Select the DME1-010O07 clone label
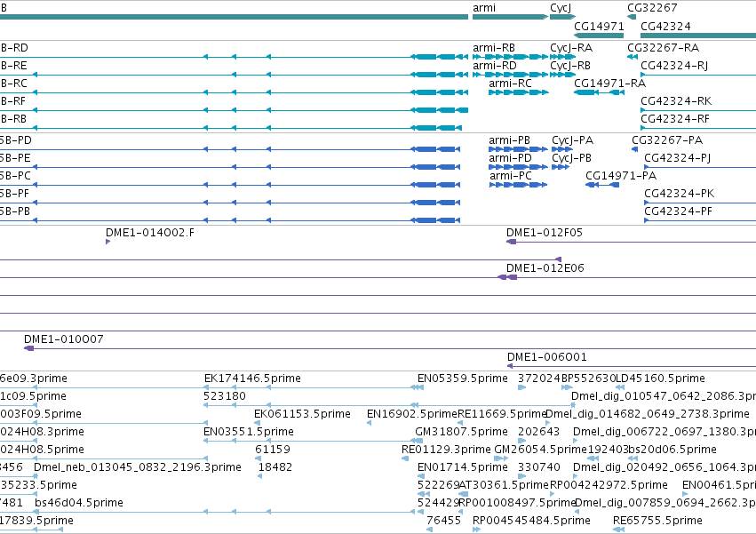The image size is (756, 534). tap(64, 339)
